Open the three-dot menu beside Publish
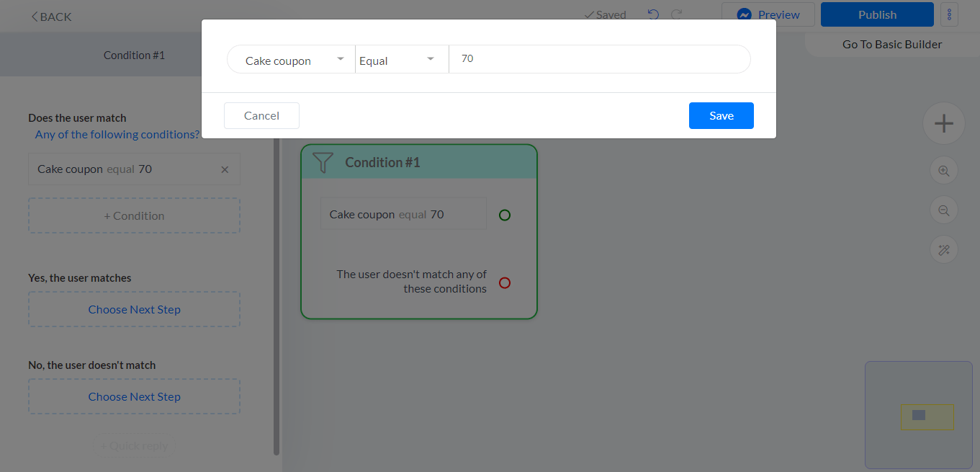 (949, 14)
